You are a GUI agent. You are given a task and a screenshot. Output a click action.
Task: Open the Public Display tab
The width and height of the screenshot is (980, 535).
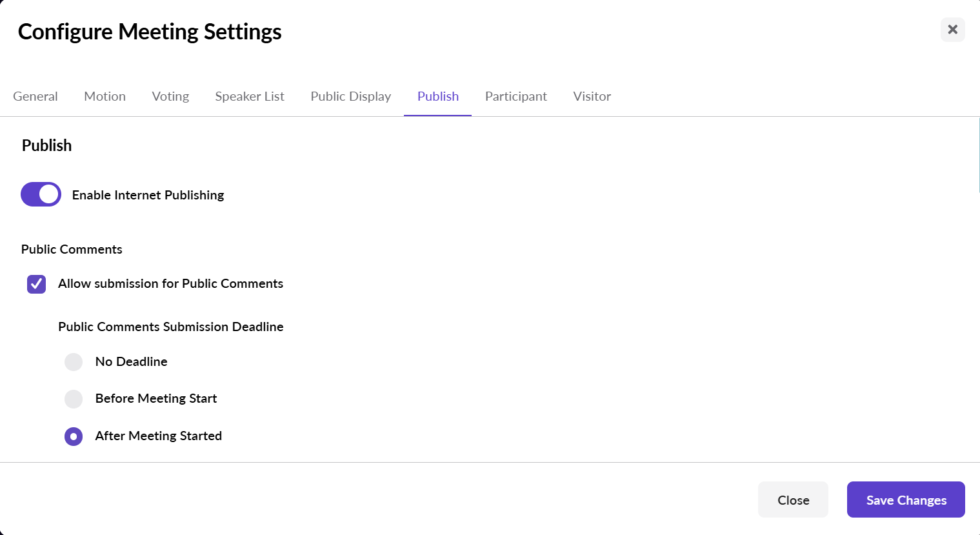click(x=350, y=96)
